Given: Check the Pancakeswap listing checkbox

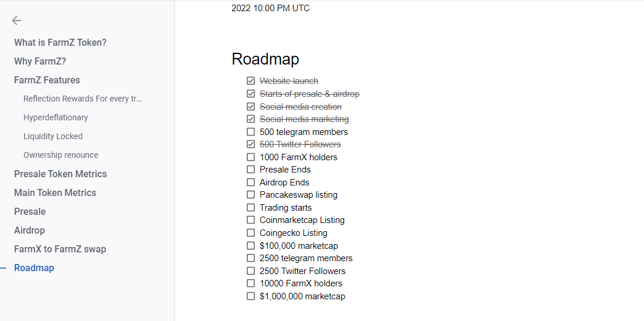Looking at the screenshot, I should (251, 195).
